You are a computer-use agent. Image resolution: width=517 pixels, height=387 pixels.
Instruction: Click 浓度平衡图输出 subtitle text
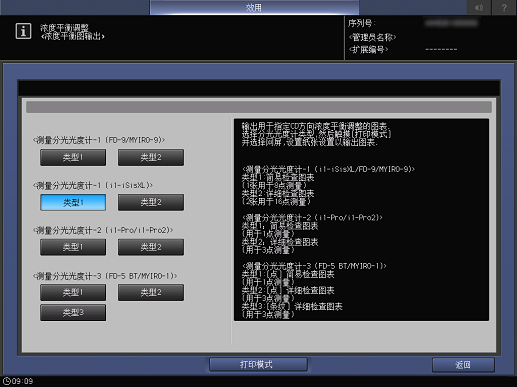point(73,36)
